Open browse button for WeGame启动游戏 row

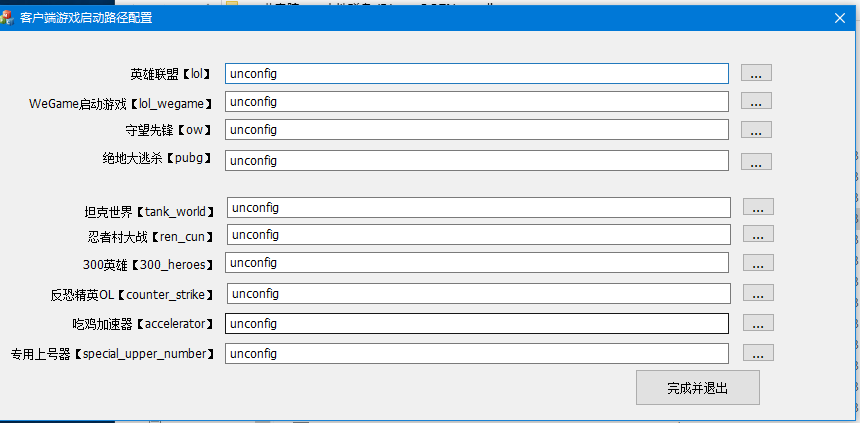(756, 101)
